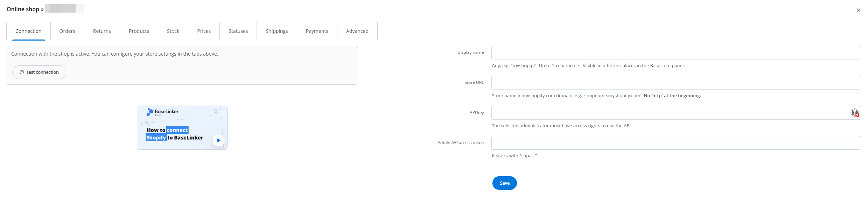This screenshot has height=214, width=868.
Task: Switch to the Statuses tab
Action: click(x=238, y=31)
